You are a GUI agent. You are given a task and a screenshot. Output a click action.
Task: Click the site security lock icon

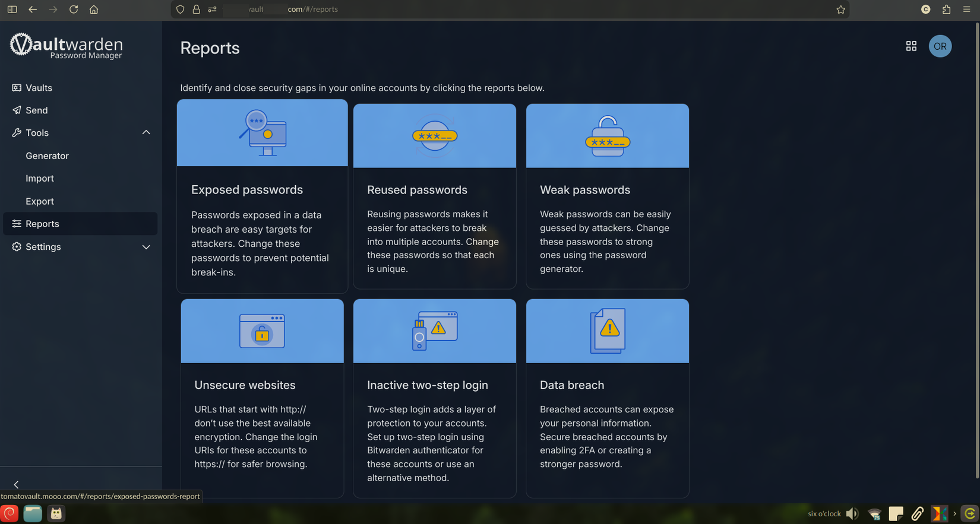(196, 9)
